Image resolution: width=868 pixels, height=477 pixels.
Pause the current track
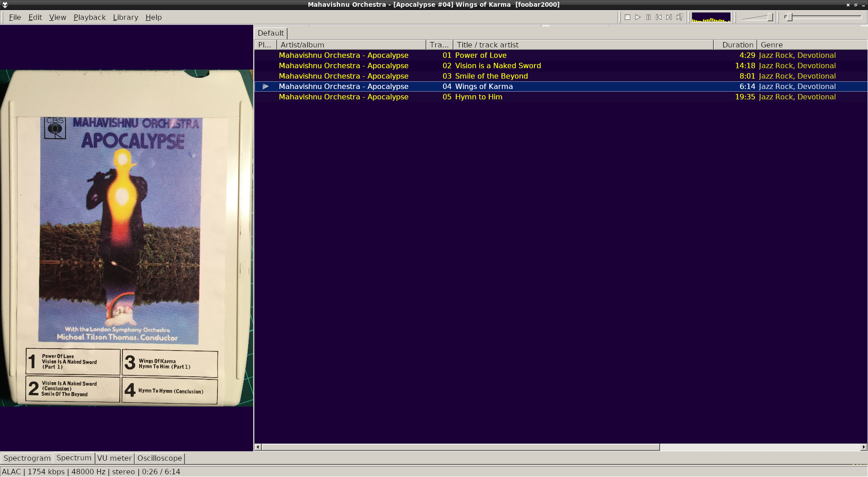[648, 17]
